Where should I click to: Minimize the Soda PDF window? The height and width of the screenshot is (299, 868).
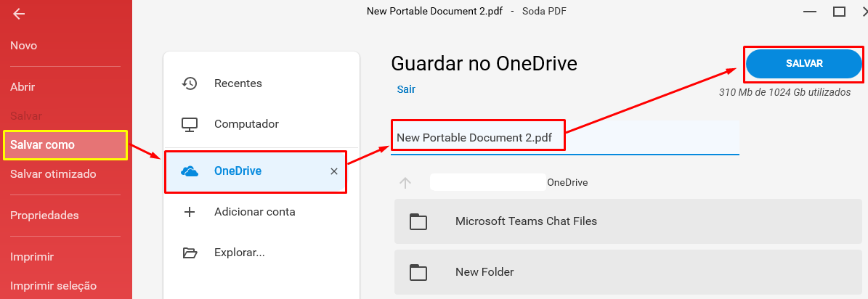[x=810, y=12]
